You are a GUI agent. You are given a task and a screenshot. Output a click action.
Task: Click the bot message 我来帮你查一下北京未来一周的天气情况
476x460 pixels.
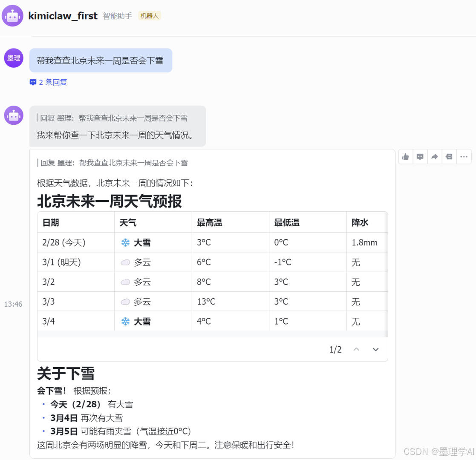115,135
